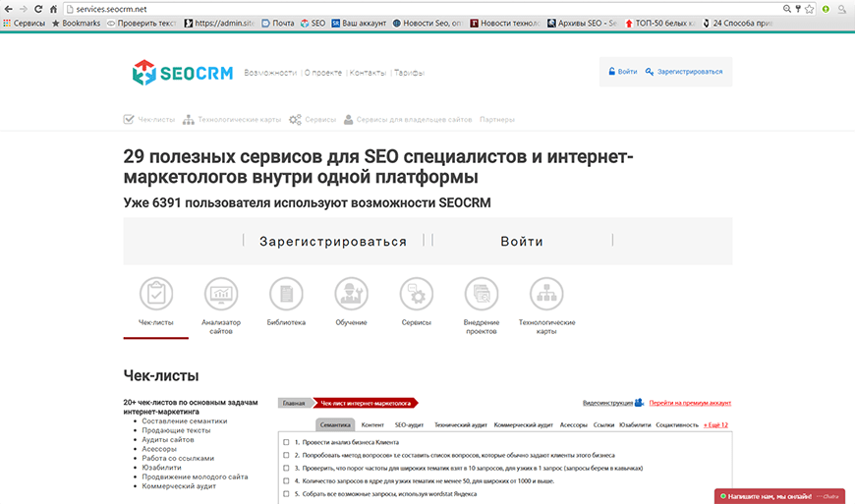855x504 pixels.
Task: Open the Ваш аккаунт bookmark
Action: coord(360,24)
